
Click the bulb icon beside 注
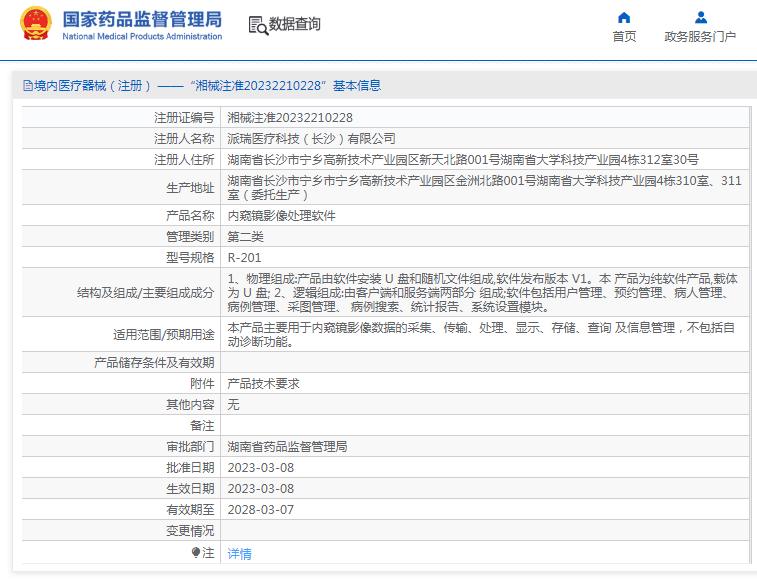196,552
